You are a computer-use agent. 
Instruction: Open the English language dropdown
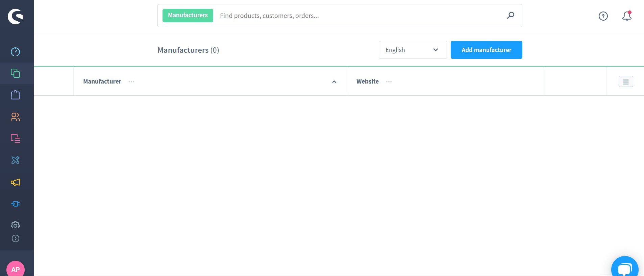(x=413, y=50)
